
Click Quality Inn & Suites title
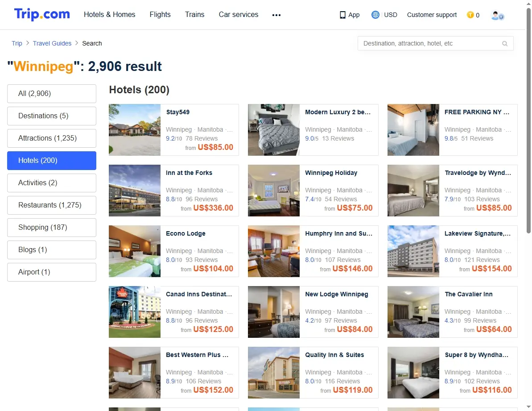tap(334, 355)
